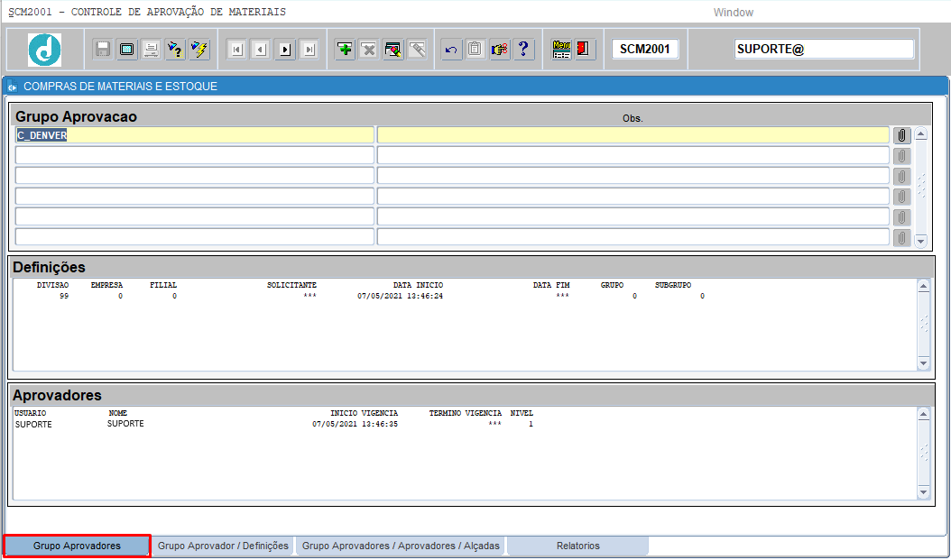951x560 pixels.
Task: Click the Enter Query flashlight icon
Action: click(175, 49)
